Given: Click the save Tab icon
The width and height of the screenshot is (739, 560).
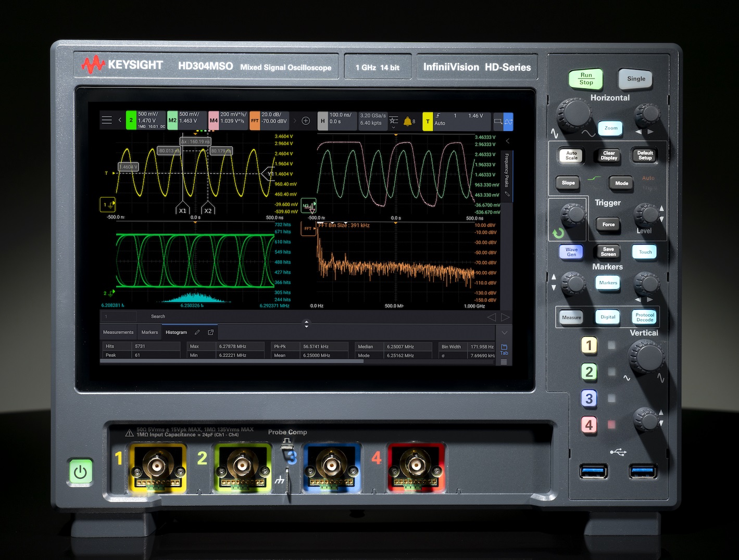Looking at the screenshot, I should pos(504,349).
